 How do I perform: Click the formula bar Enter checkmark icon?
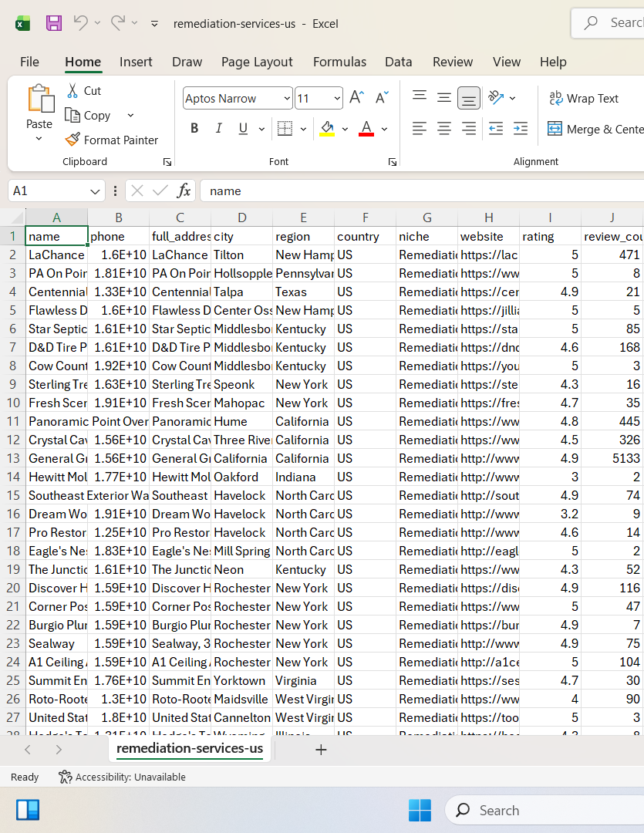pyautogui.click(x=160, y=191)
